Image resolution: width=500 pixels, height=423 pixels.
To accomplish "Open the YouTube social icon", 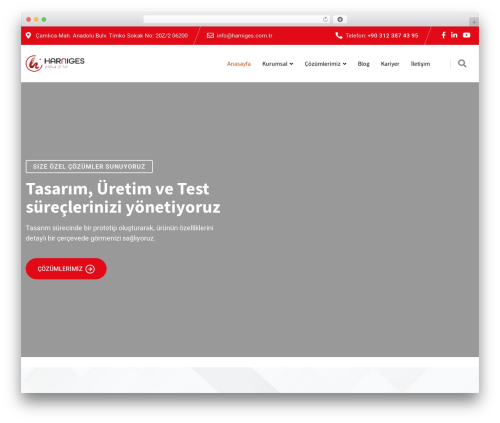I will click(x=466, y=35).
